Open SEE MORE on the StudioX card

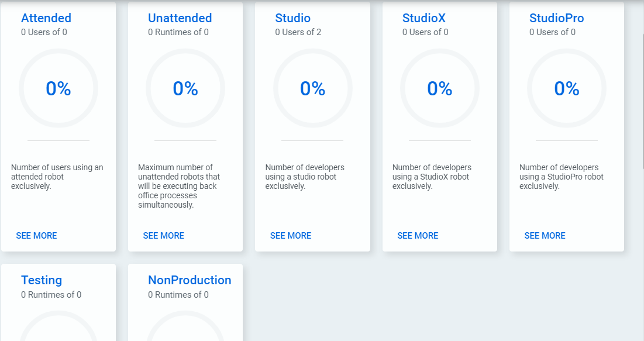418,236
